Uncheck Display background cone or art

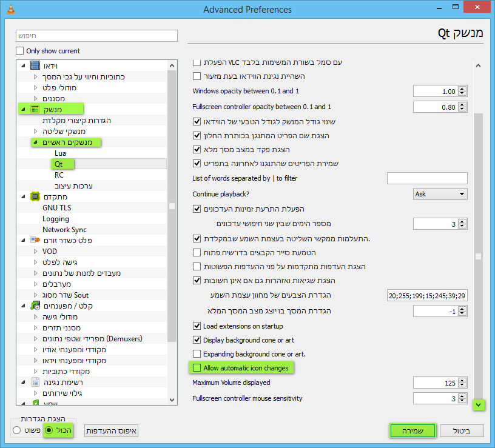[197, 339]
